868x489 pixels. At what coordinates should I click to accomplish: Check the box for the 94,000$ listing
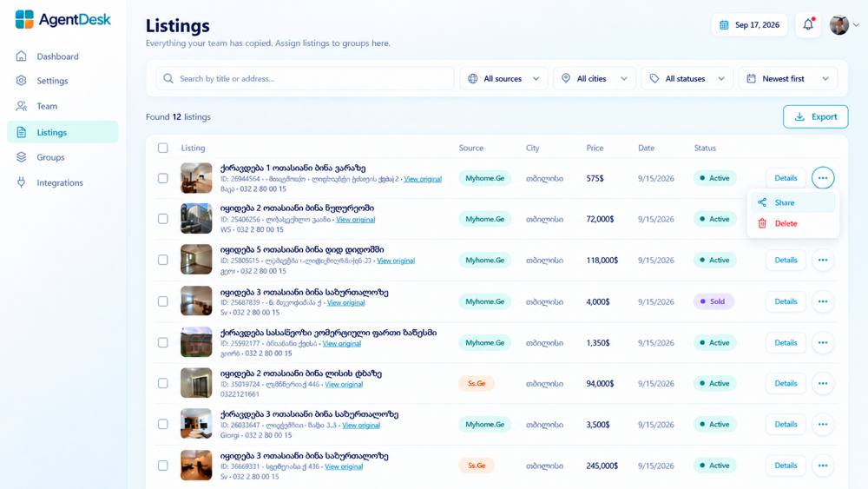pyautogui.click(x=163, y=383)
